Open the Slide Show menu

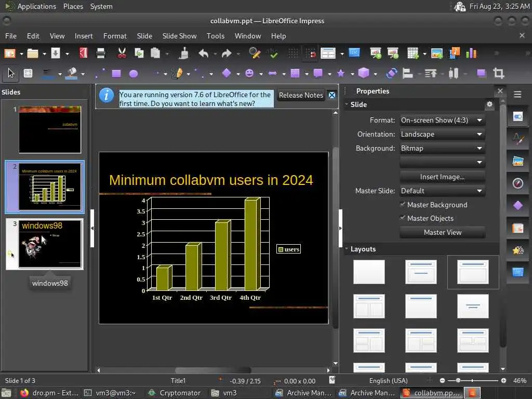179,36
